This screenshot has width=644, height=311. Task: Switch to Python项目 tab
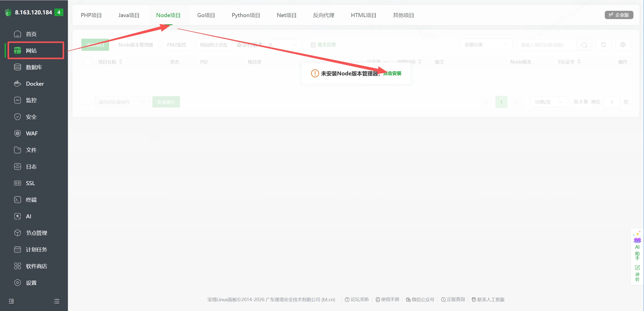[x=246, y=15]
